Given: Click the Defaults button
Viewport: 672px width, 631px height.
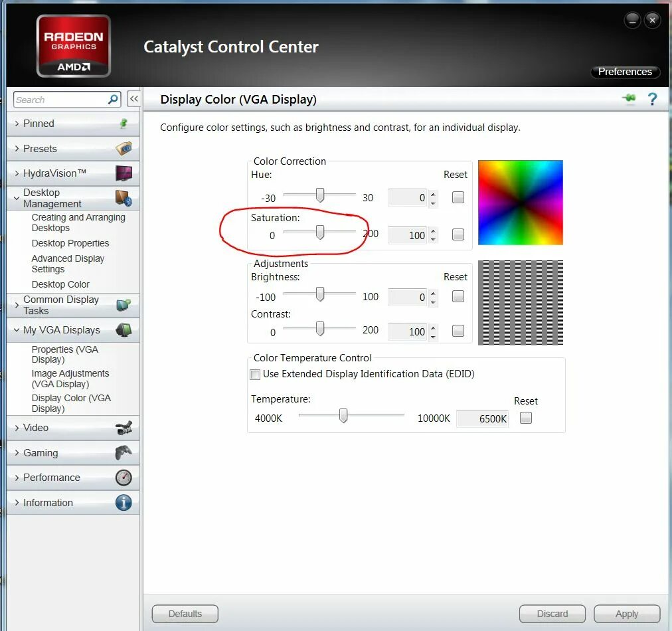Looking at the screenshot, I should 185,614.
